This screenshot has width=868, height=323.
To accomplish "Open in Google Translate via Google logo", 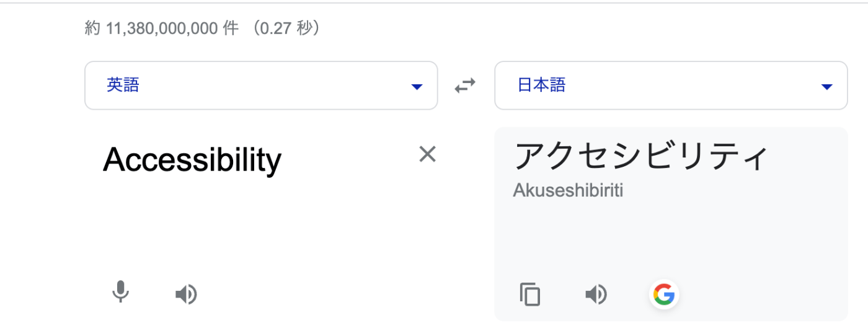I will pos(664,294).
